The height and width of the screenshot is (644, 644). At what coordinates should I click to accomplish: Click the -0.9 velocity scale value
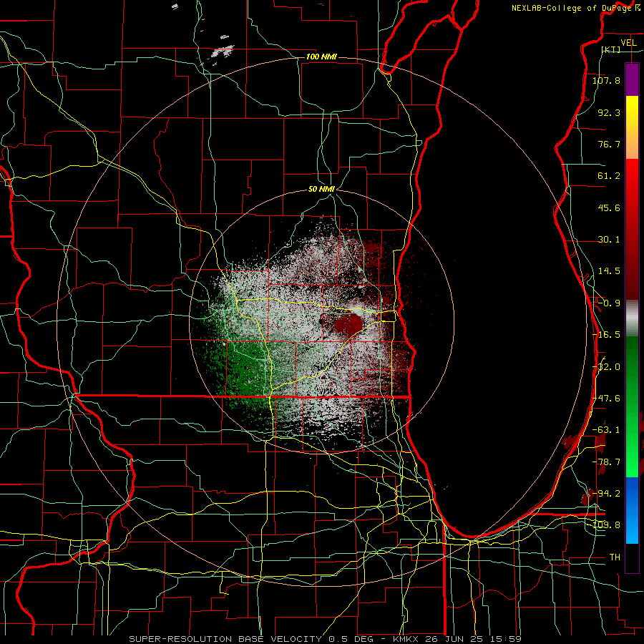coord(609,303)
